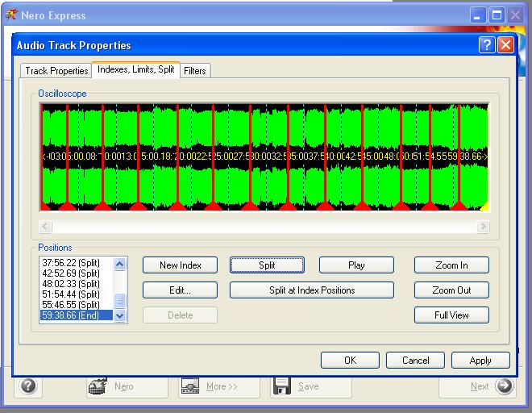Close the Audio Track Properties dialog
The image size is (532, 413).
[505, 45]
